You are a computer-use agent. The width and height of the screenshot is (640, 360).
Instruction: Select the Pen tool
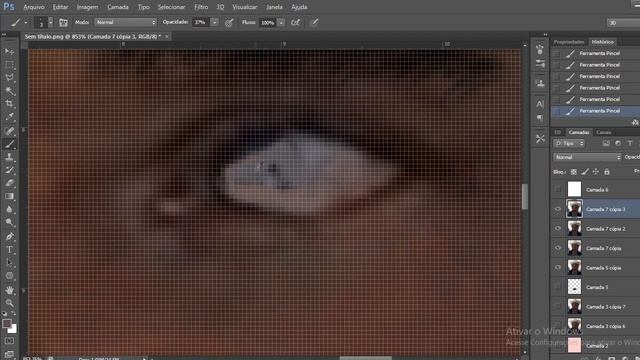point(9,236)
